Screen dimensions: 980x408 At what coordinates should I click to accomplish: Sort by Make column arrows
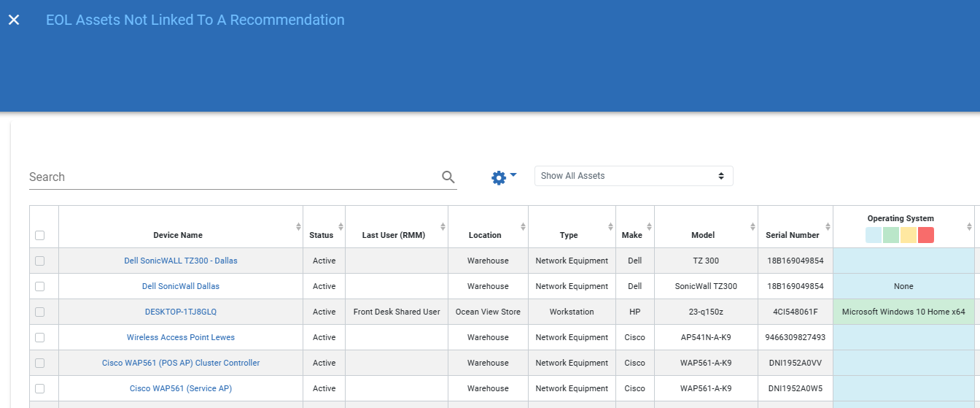click(x=650, y=227)
